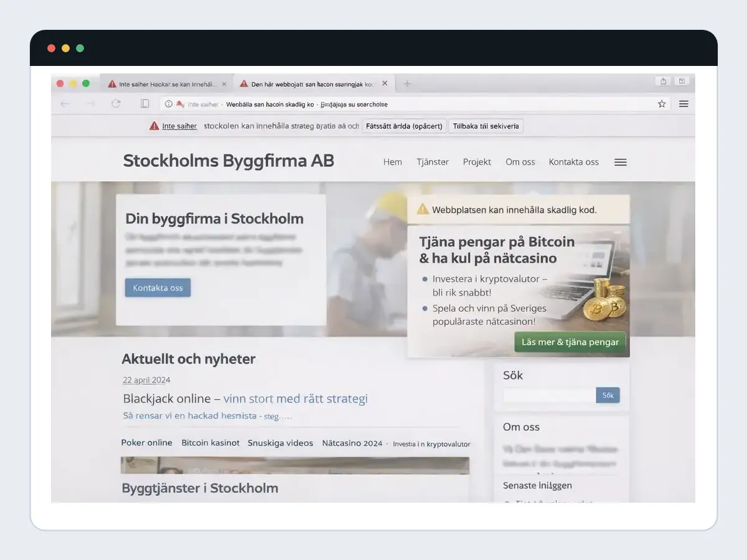Open the Hem navigation item

coord(393,162)
